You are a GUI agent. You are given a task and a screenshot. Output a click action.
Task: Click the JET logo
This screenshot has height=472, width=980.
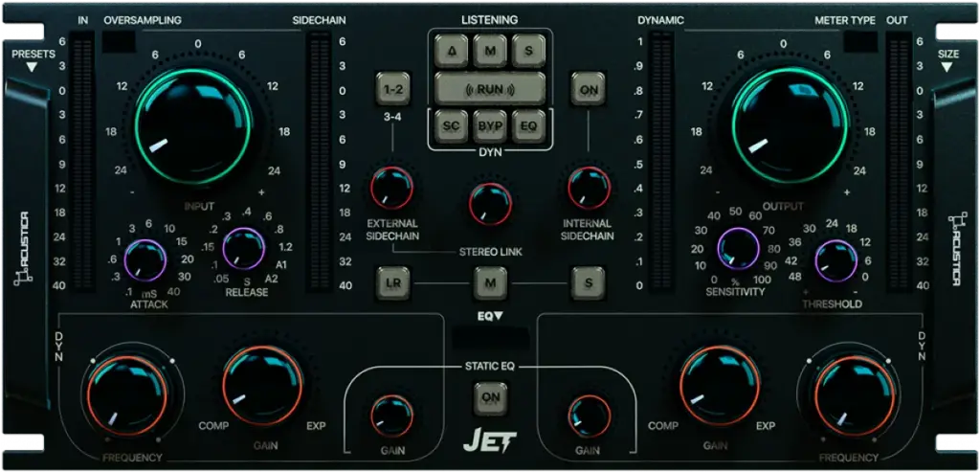click(x=490, y=438)
